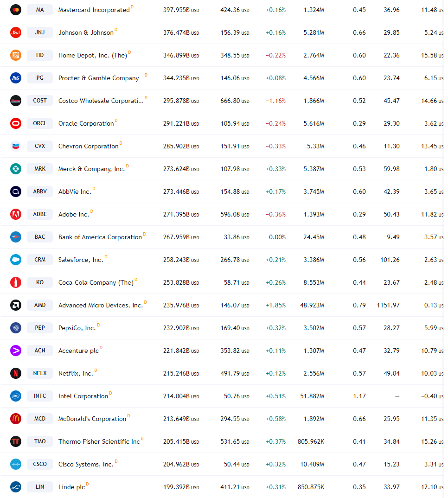
Task: Click the Thermo Fisher logo icon
Action: (16, 441)
